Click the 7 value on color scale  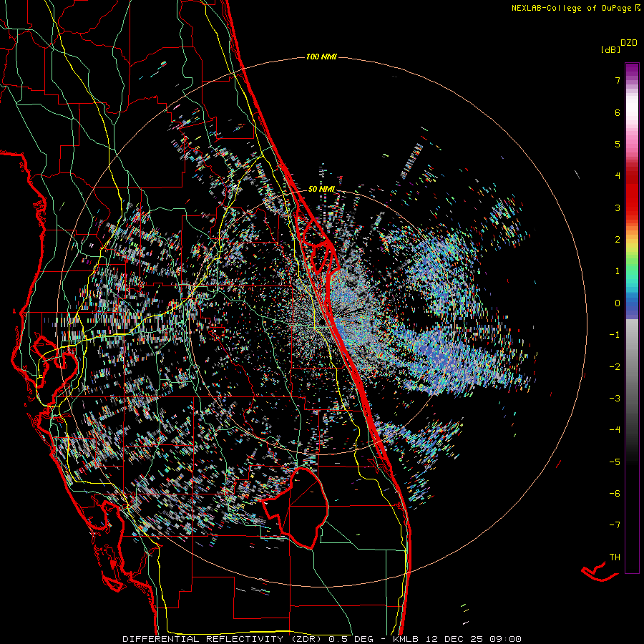(x=618, y=80)
